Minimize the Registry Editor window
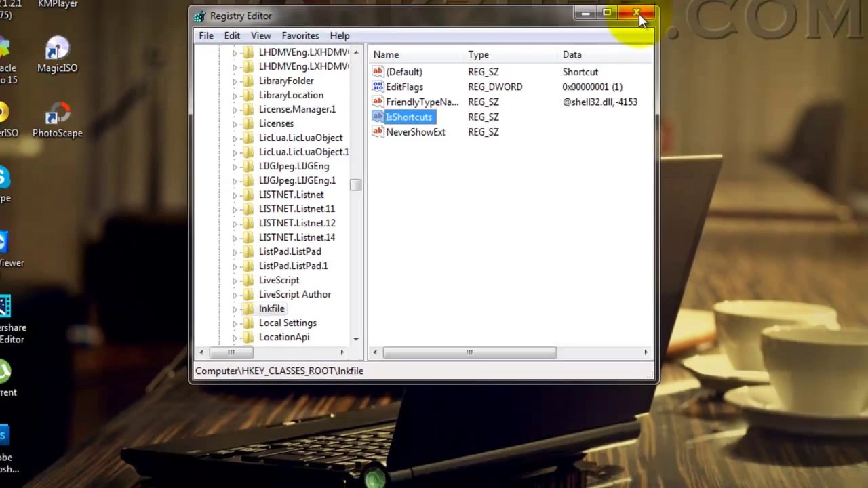Image resolution: width=868 pixels, height=488 pixels. click(x=586, y=13)
